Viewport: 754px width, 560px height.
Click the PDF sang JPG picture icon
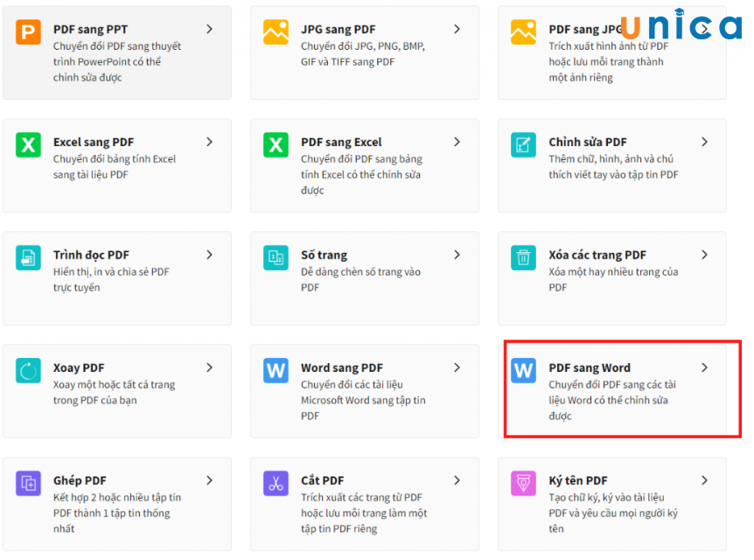tap(522, 29)
